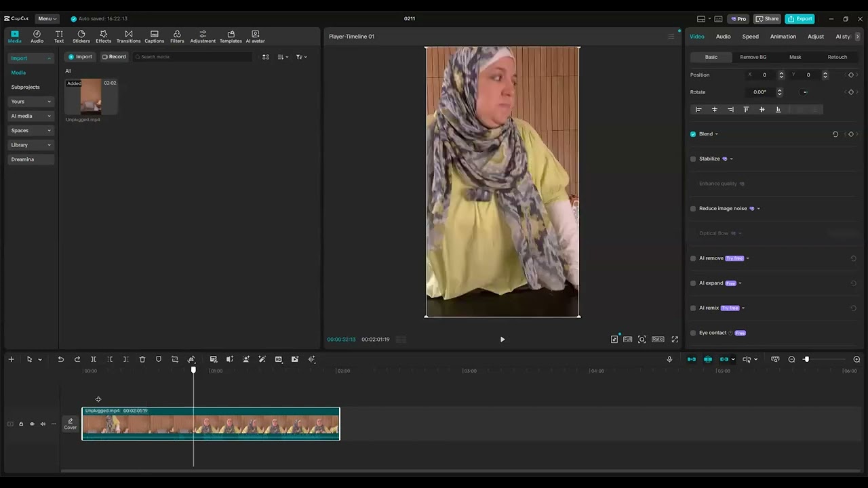Open the Captions panel
The width and height of the screenshot is (868, 488).
(154, 37)
